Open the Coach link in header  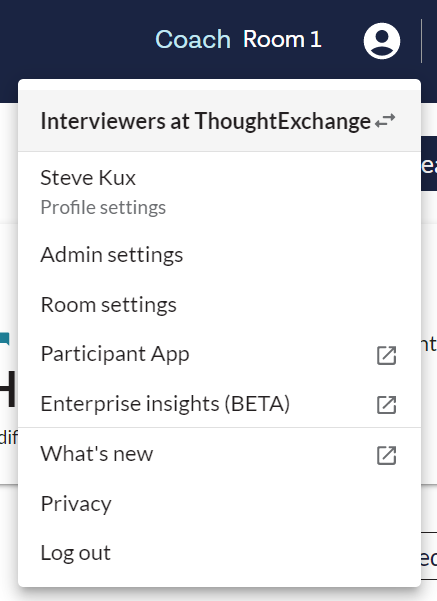(192, 39)
